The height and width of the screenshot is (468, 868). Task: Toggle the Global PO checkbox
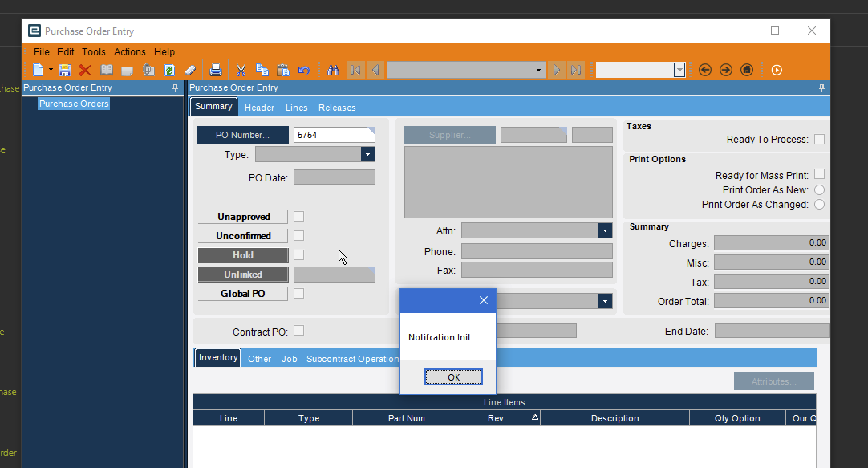299,294
